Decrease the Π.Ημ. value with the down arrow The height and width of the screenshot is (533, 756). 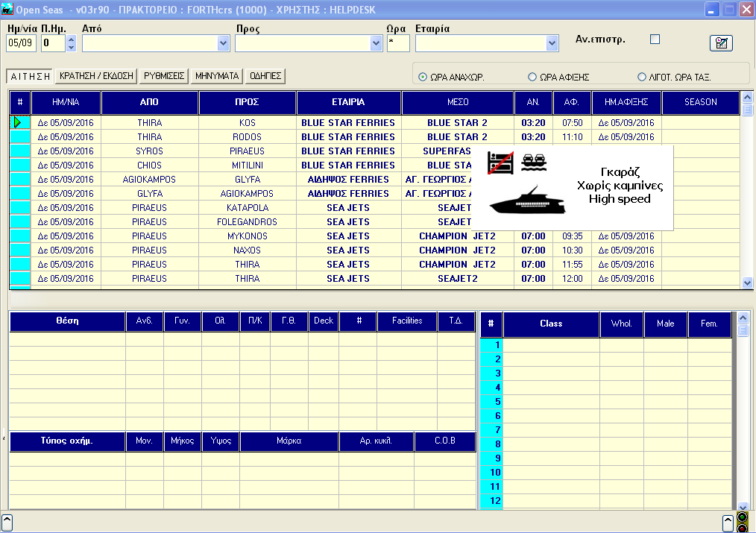pyautogui.click(x=72, y=47)
